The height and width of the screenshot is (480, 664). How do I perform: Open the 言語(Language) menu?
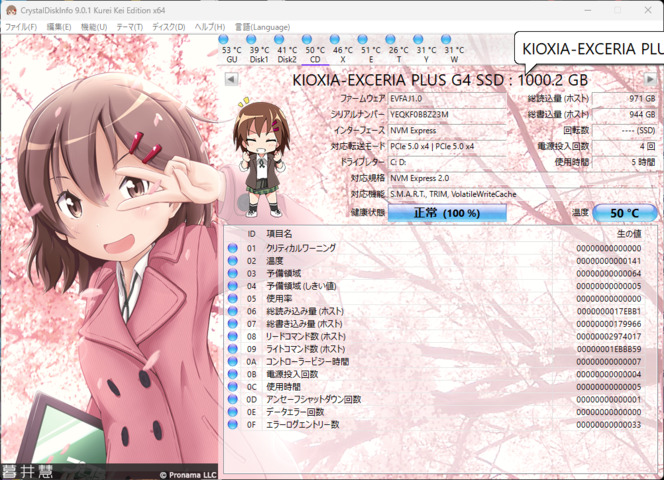[x=263, y=27]
